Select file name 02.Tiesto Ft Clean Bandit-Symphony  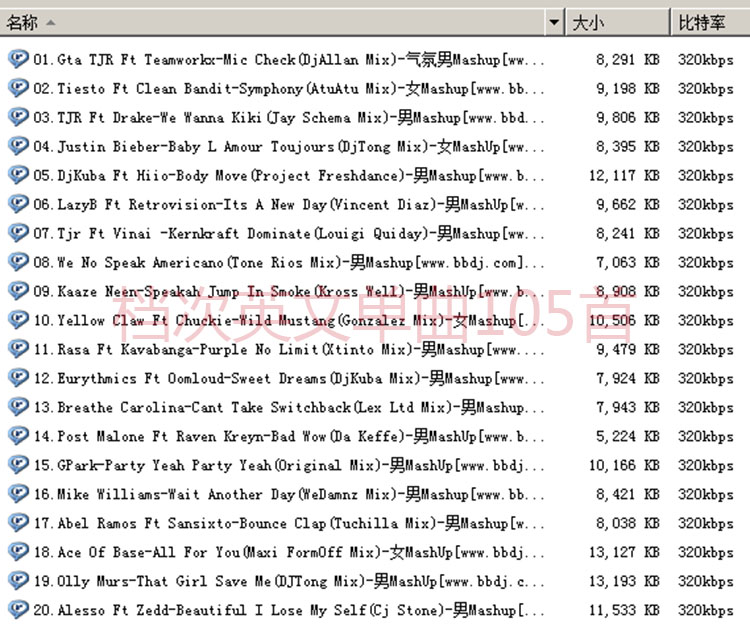point(288,88)
